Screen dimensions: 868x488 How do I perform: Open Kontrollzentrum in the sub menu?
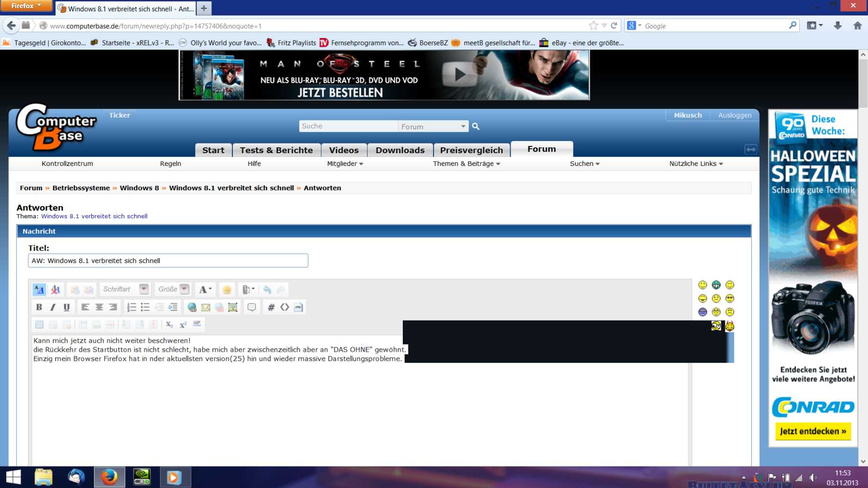67,163
